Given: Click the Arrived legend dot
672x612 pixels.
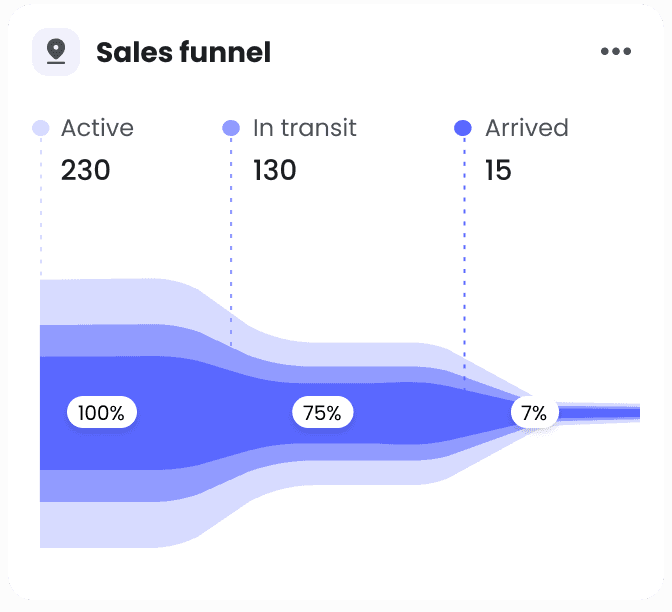Looking at the screenshot, I should click(463, 128).
